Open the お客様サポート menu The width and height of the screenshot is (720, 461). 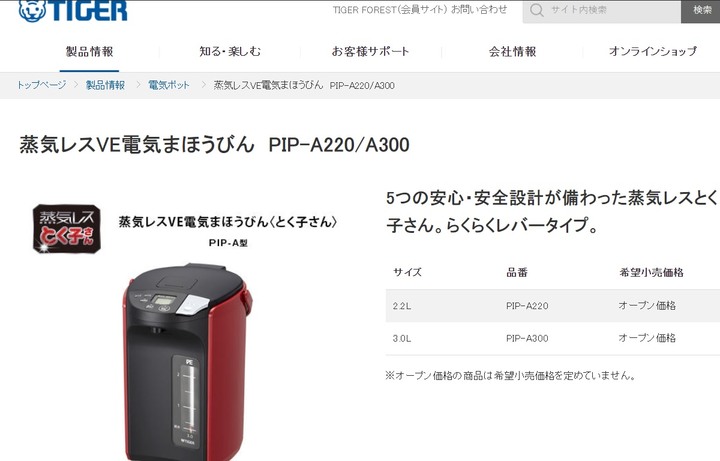pyautogui.click(x=370, y=51)
